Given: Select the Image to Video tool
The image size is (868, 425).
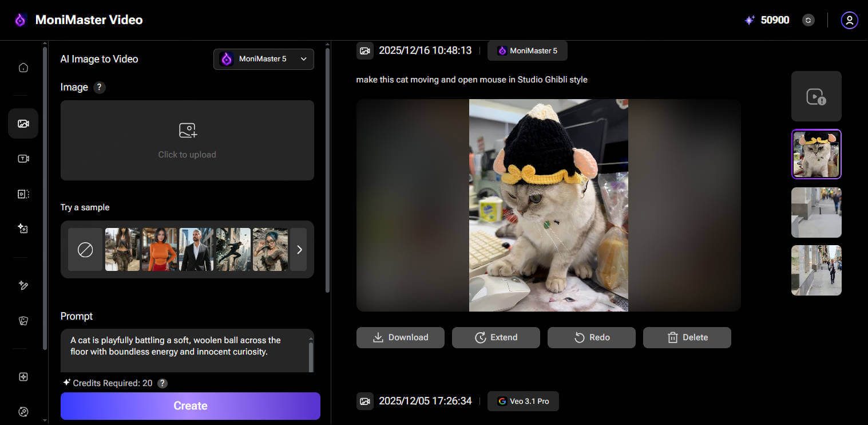Looking at the screenshot, I should tap(23, 123).
